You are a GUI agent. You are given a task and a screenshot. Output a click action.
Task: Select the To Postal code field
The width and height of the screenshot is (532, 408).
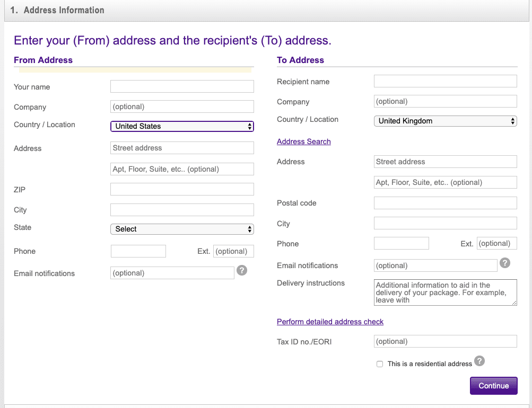[445, 203]
